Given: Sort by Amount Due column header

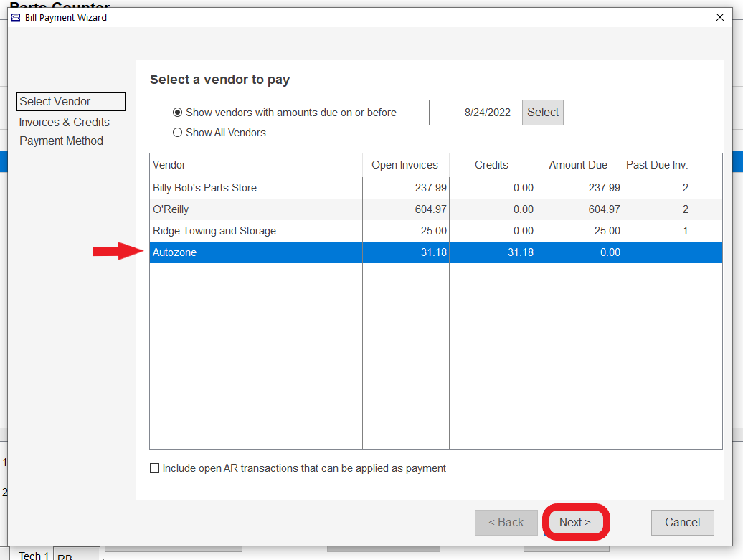Looking at the screenshot, I should tap(578, 165).
